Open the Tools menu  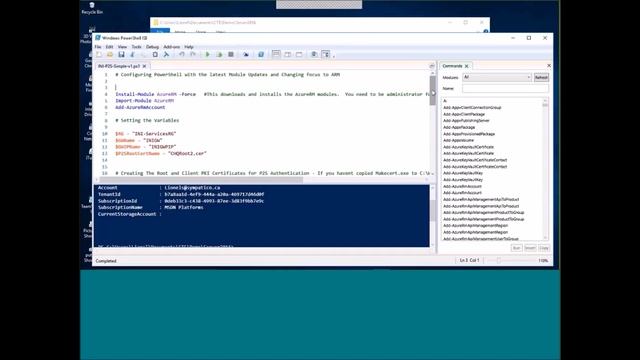tap(136, 47)
